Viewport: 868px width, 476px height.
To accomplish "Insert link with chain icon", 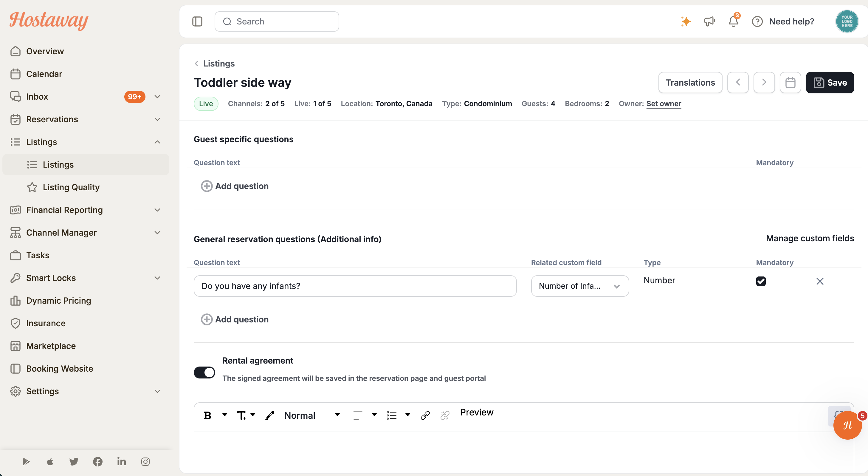I will (x=425, y=416).
